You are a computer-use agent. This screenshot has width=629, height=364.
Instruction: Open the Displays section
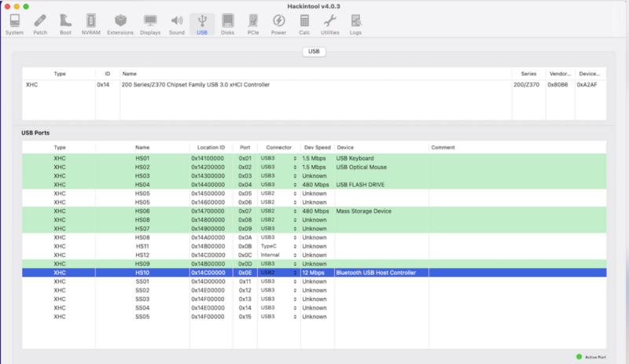[x=149, y=24]
